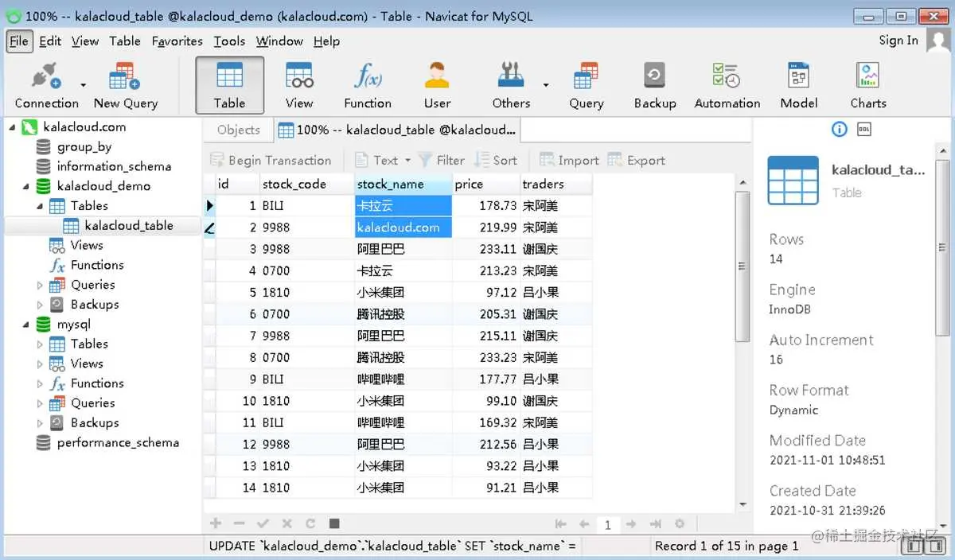The height and width of the screenshot is (560, 955).
Task: Expand Functions under mysql
Action: [40, 383]
